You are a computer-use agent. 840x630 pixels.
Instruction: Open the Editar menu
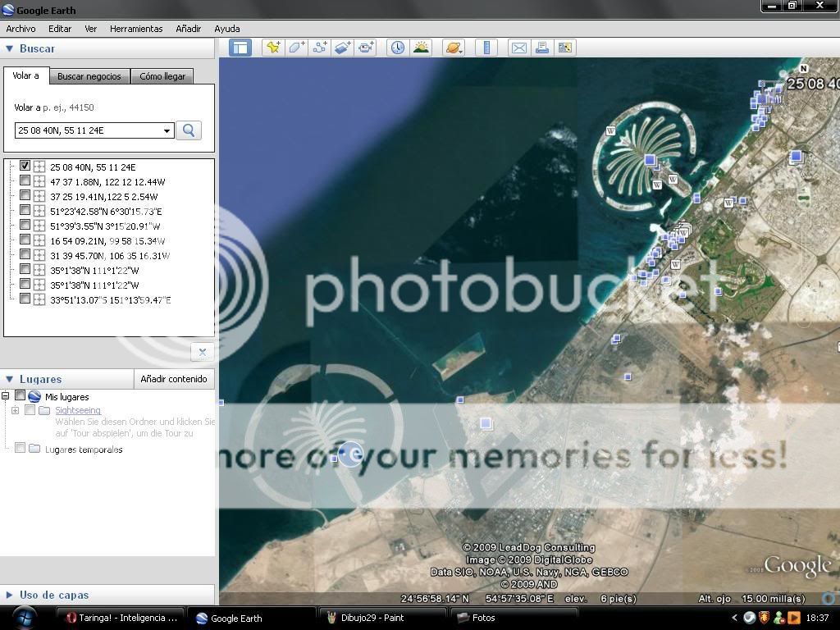click(60, 29)
